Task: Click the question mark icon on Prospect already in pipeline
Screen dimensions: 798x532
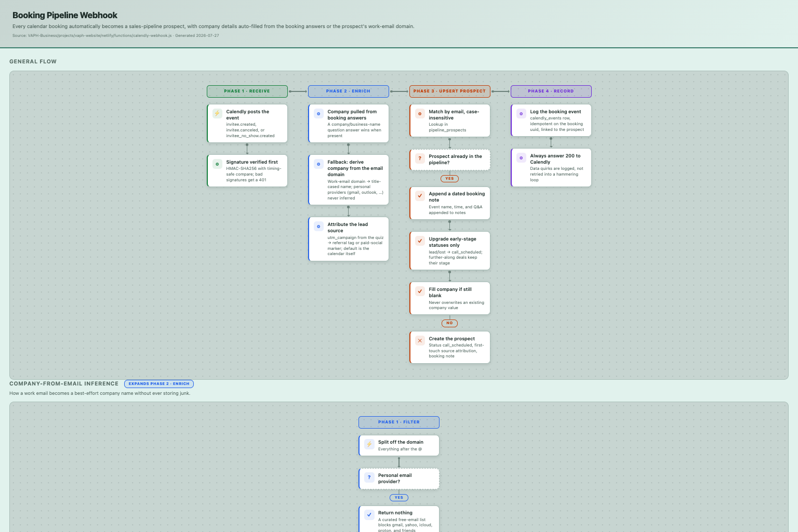Action: click(x=420, y=158)
